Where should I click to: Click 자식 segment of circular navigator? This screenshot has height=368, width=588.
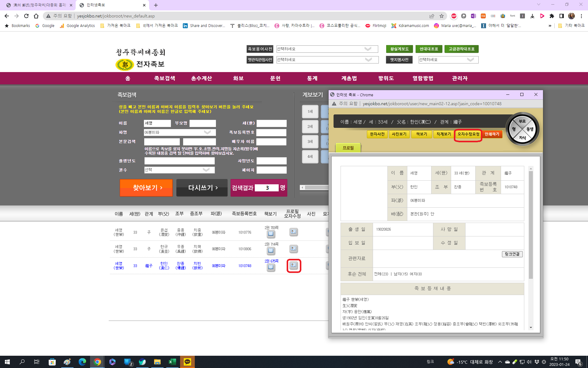click(522, 138)
